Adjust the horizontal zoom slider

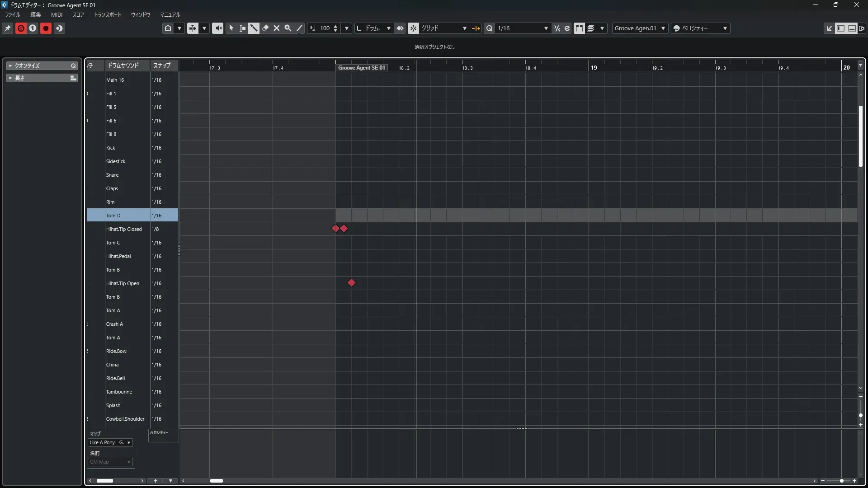(841, 481)
